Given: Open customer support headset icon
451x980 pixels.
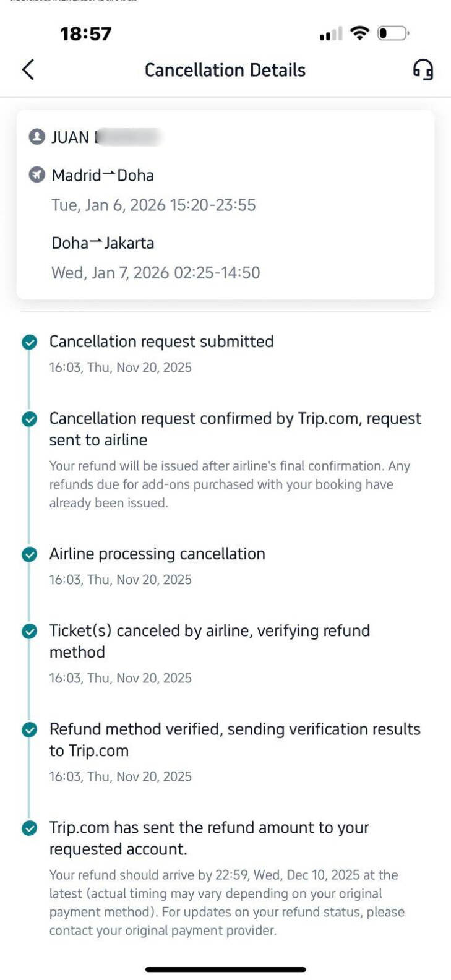Looking at the screenshot, I should click(x=423, y=70).
